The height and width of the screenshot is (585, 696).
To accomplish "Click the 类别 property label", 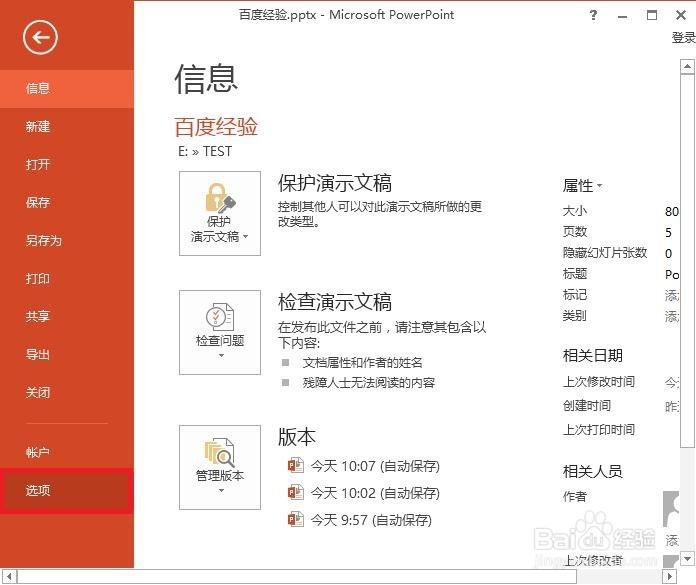I will tap(575, 316).
